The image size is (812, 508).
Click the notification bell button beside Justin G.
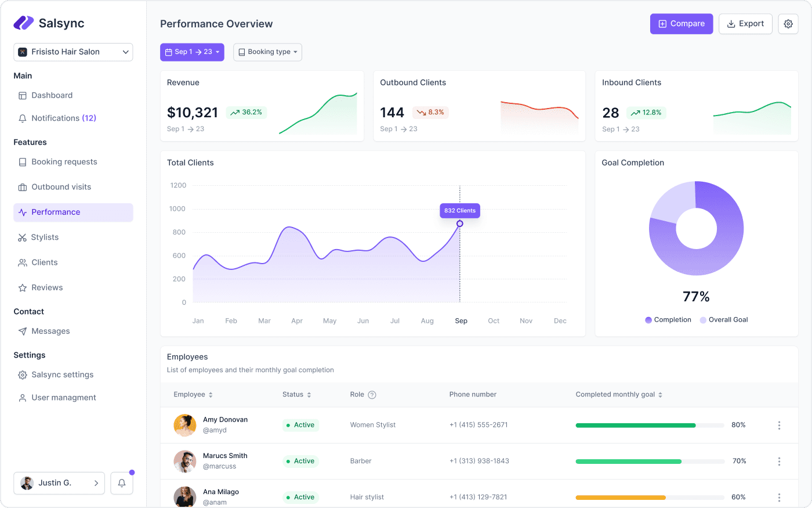[122, 483]
